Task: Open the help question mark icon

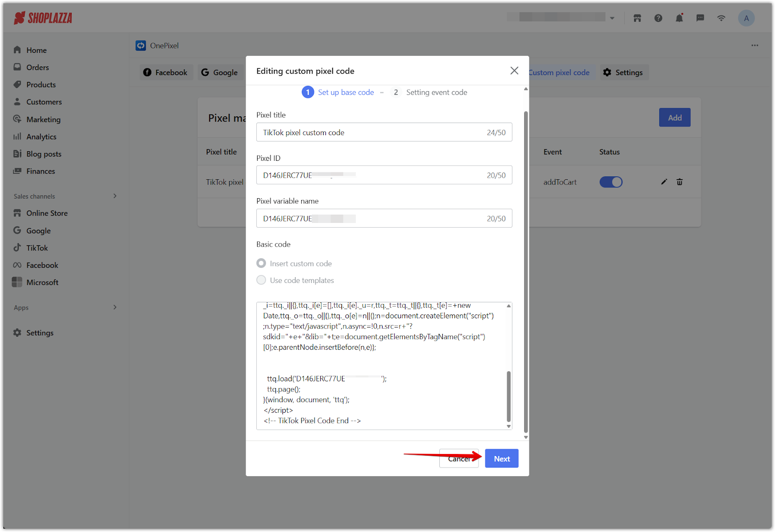Action: tap(658, 18)
